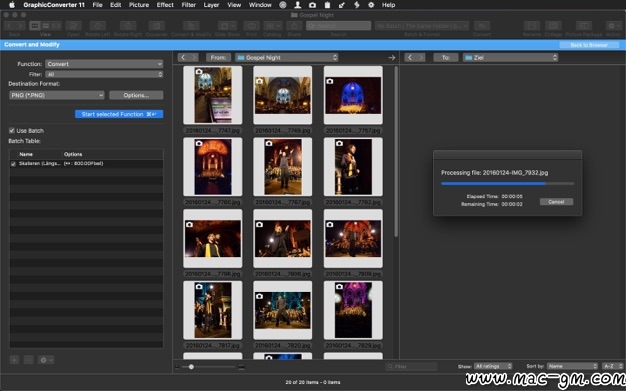Screen dimensions: 626x391
Task: Open the Filter dropdown showing All
Action: (104, 74)
